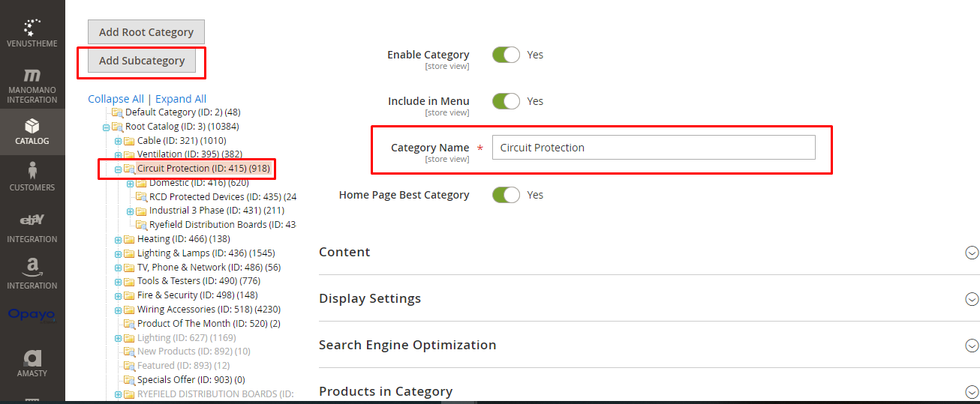Open the Opayo sidebar icon
Viewport: 980px width, 404px height.
pyautogui.click(x=32, y=315)
